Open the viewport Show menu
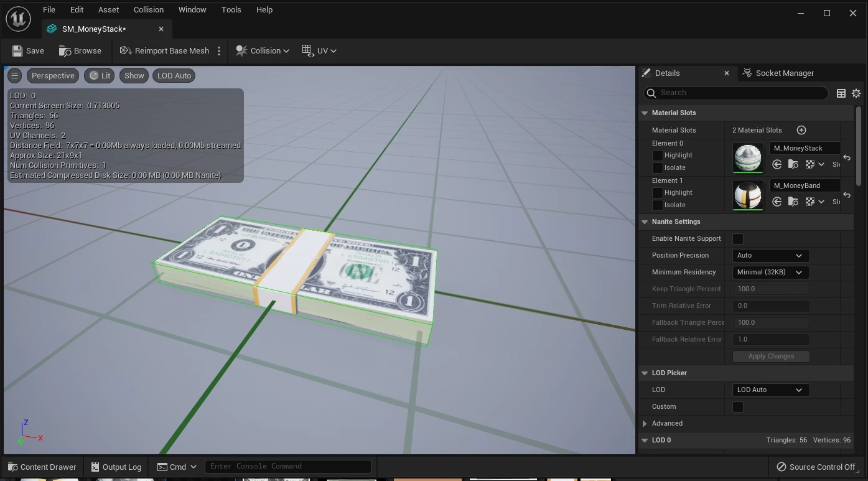868x481 pixels. point(134,76)
